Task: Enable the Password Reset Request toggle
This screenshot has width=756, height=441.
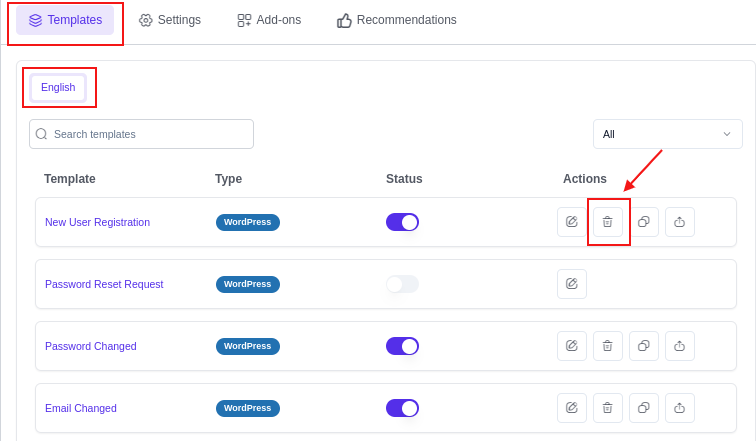Action: [x=402, y=284]
